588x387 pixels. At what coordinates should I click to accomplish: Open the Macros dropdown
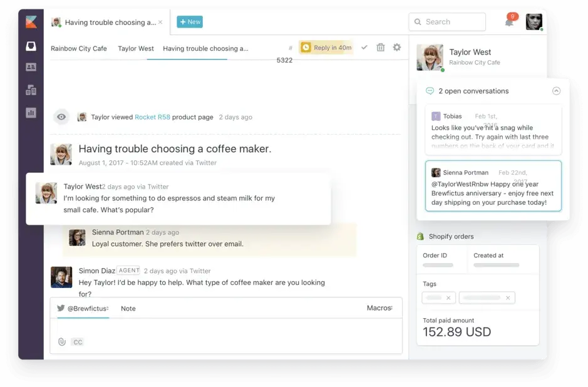click(379, 308)
